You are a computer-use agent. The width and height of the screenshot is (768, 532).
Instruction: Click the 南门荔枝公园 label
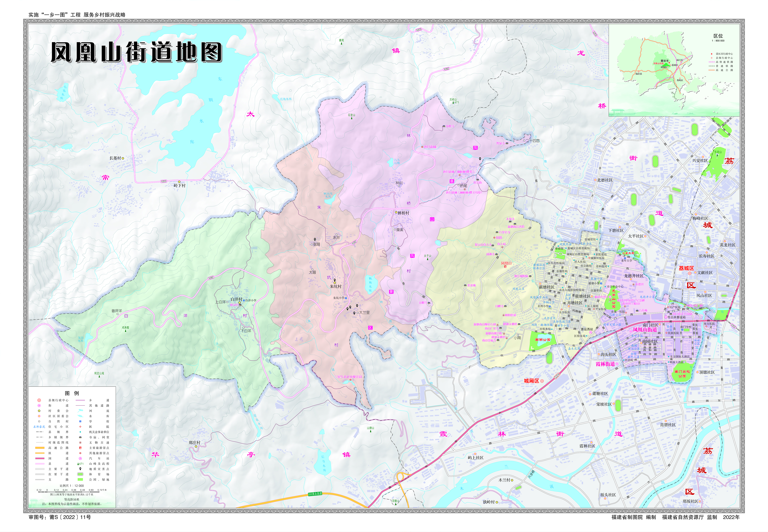(682, 374)
